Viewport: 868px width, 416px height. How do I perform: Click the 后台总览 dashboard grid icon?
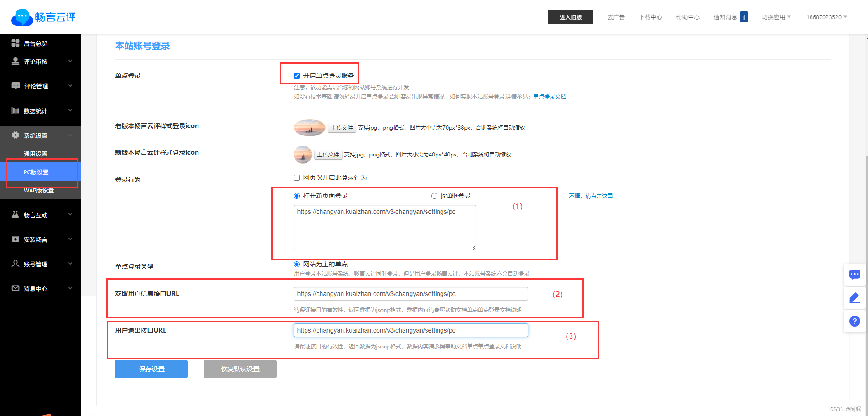pyautogui.click(x=16, y=43)
